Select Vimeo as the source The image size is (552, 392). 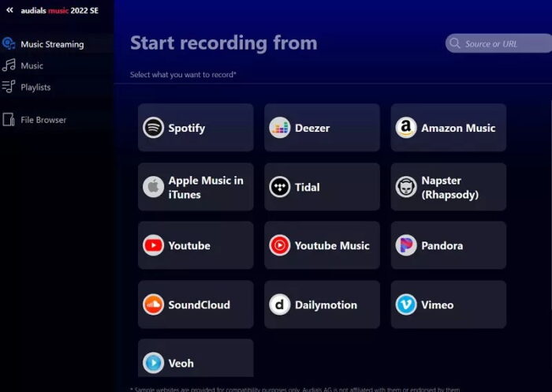pyautogui.click(x=449, y=304)
